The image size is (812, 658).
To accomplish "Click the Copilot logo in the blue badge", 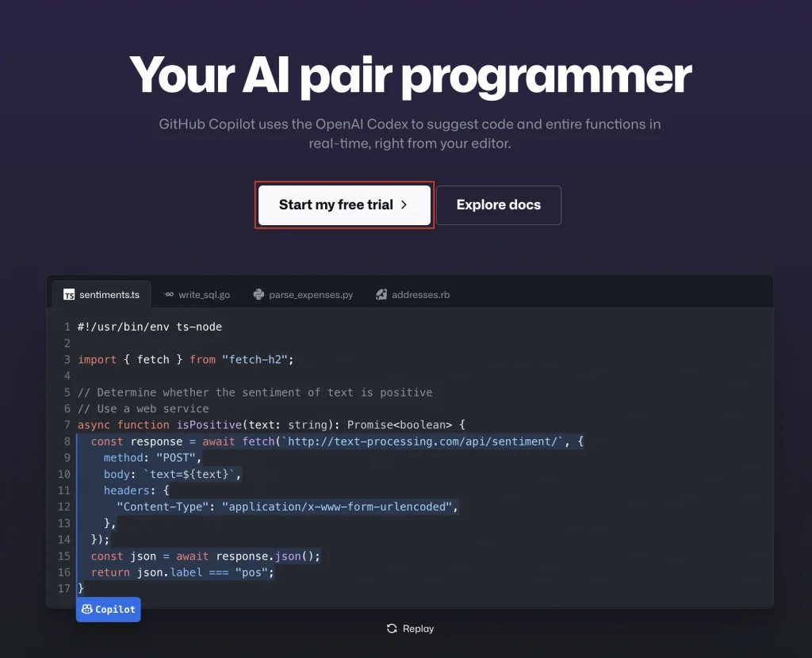I will click(87, 610).
